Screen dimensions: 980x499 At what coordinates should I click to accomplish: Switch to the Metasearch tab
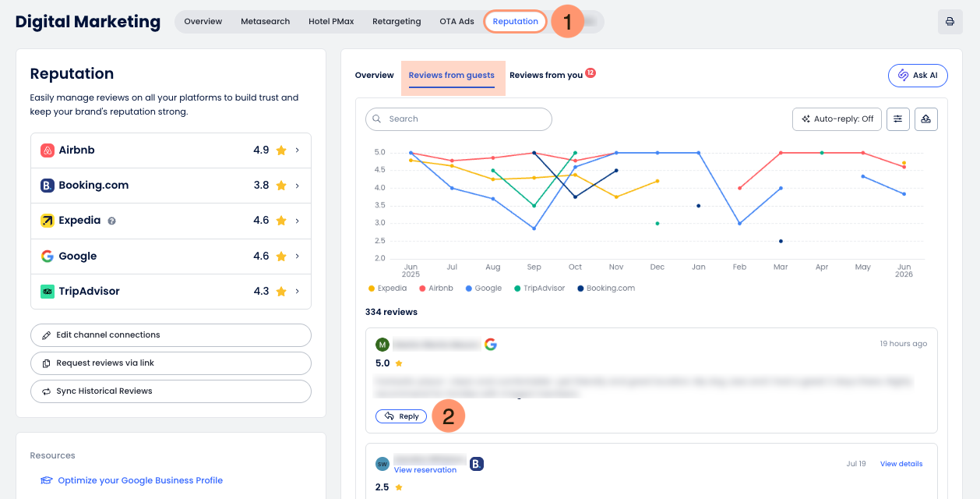coord(265,22)
